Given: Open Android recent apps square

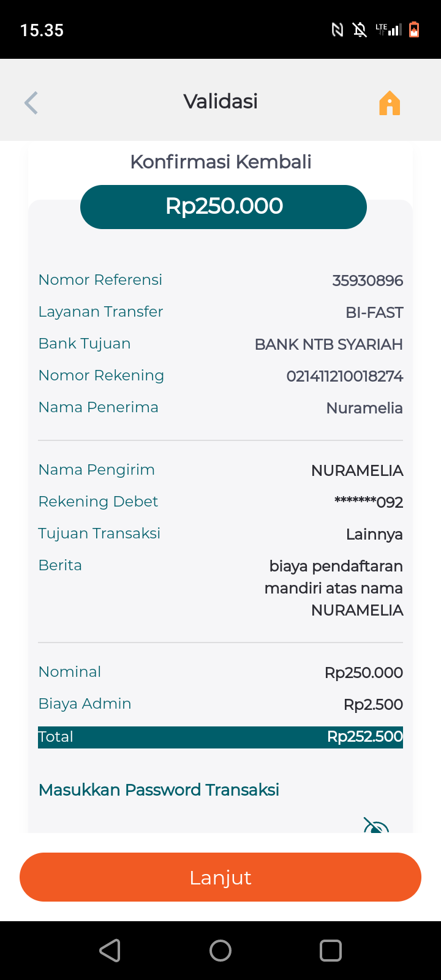Looking at the screenshot, I should pos(331,951).
